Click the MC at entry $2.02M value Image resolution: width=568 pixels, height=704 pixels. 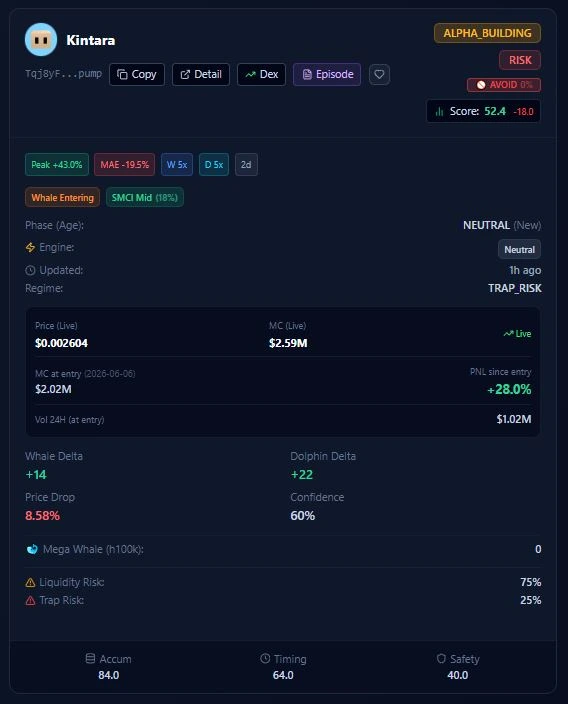pyautogui.click(x=53, y=389)
